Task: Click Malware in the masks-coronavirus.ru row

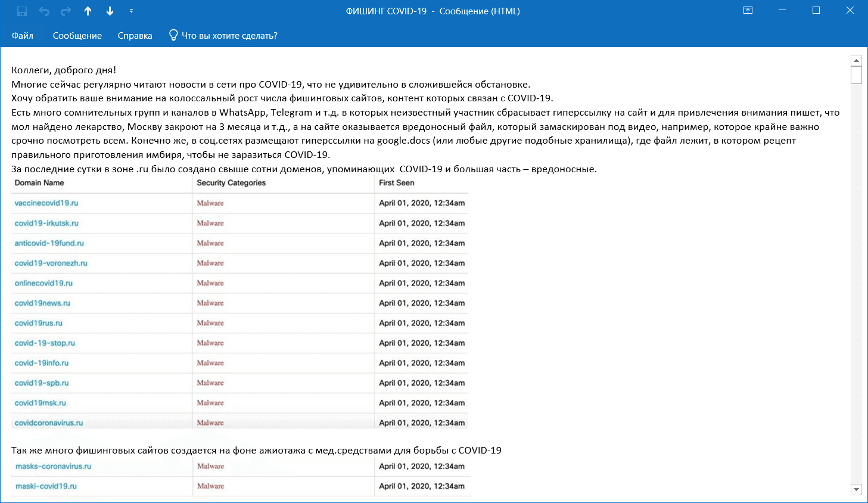Action: [211, 467]
